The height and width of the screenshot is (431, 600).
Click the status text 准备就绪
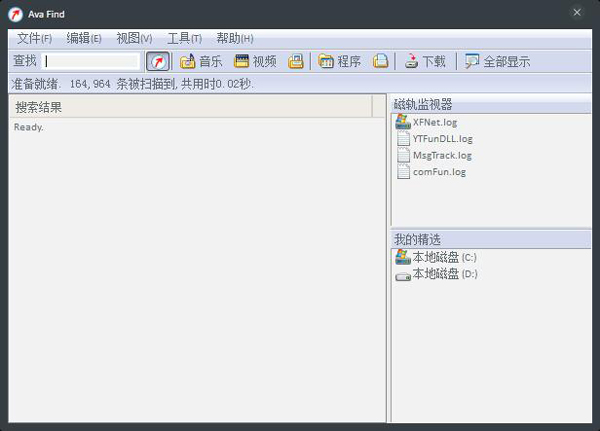(35, 84)
